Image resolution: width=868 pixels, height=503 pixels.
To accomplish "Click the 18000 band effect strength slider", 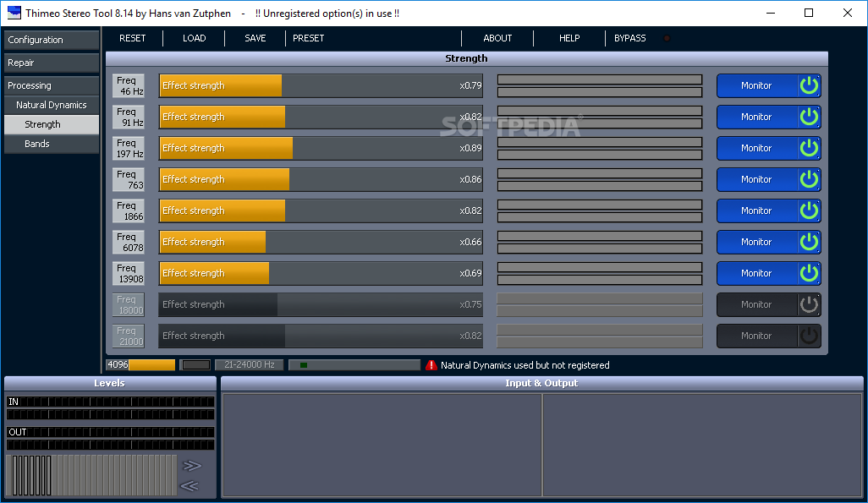I will (x=321, y=304).
